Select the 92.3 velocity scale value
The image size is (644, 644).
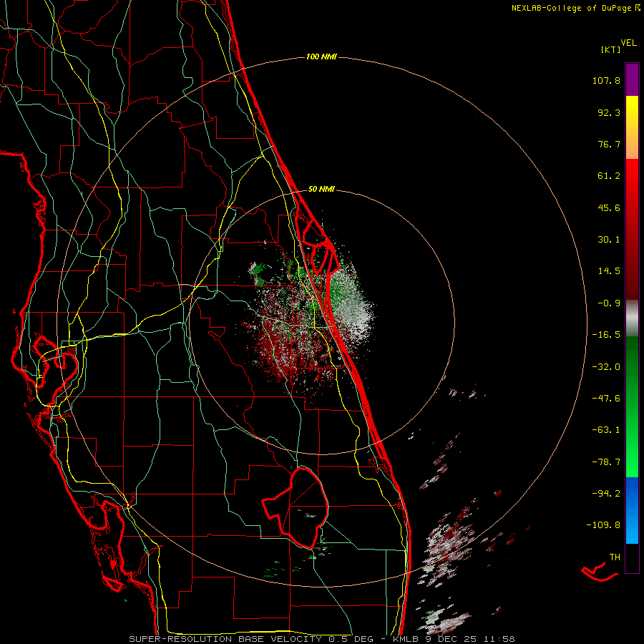609,112
